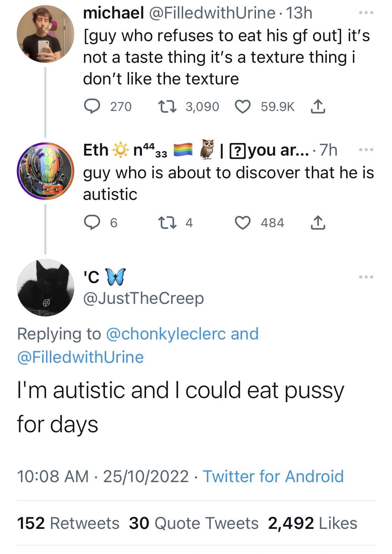Share Eth's tweet using share icon

click(x=317, y=223)
